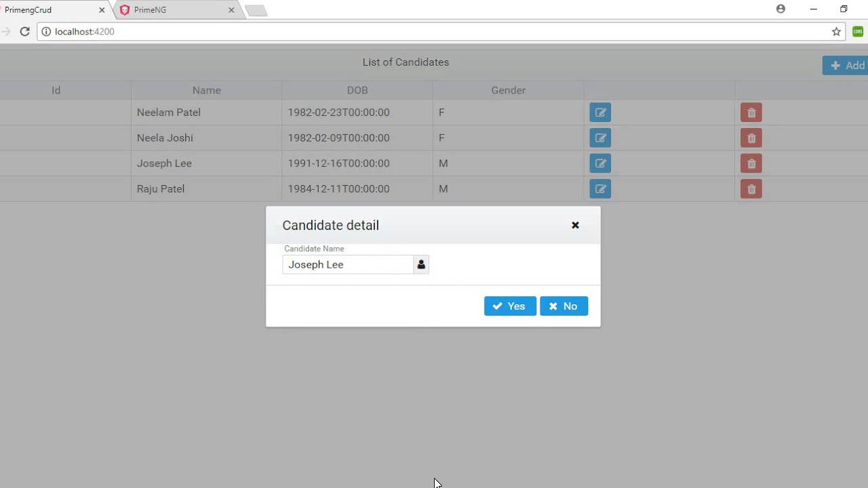Switch to the PrimeNG tab
Image resolution: width=868 pixels, height=488 pixels.
tap(176, 10)
